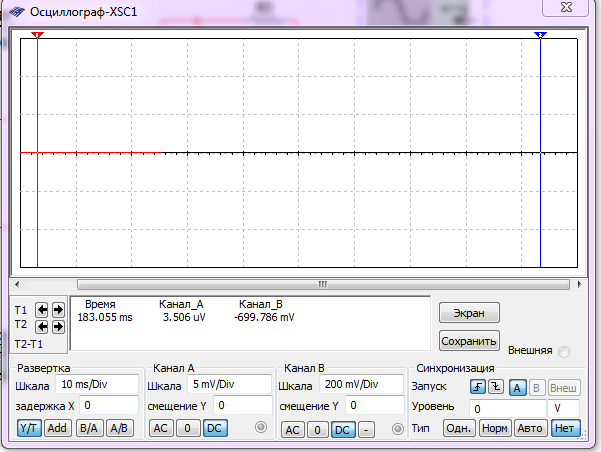Click the trigger Уровень value field
601x452 pixels.
pos(507,408)
